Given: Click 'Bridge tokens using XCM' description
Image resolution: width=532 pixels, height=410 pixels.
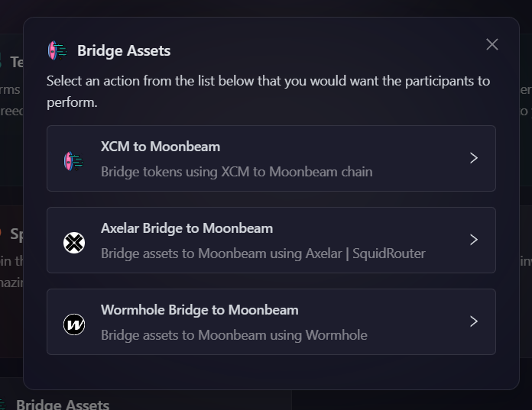Looking at the screenshot, I should coord(236,172).
